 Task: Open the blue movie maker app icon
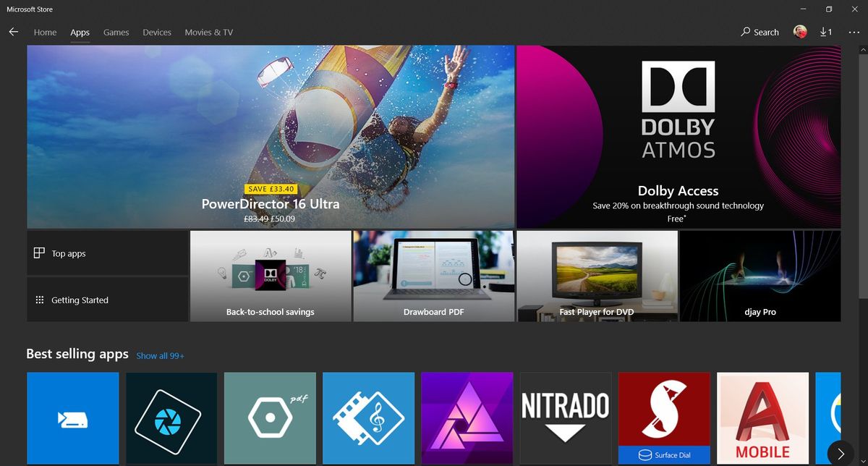pyautogui.click(x=72, y=418)
